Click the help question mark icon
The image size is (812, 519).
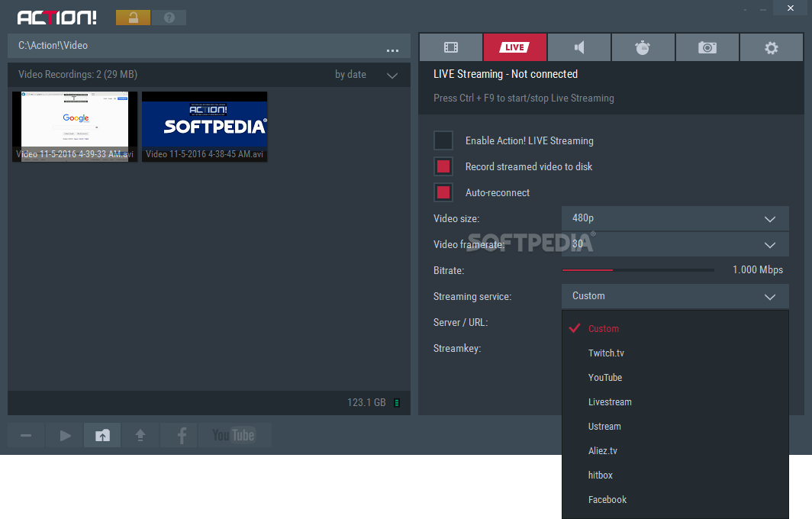tap(169, 18)
